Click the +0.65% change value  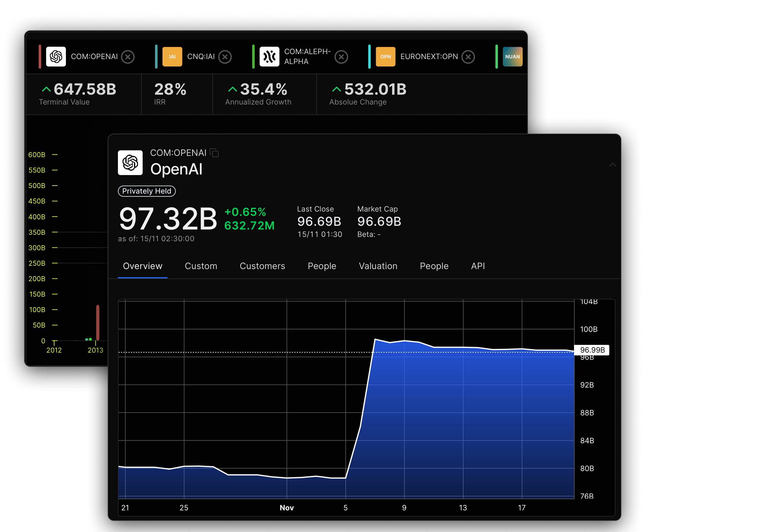tap(245, 212)
